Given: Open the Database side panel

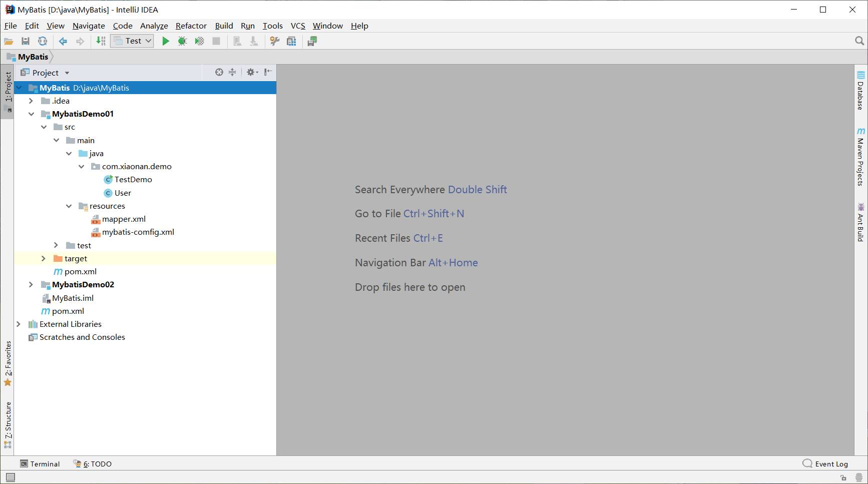Looking at the screenshot, I should click(x=860, y=90).
